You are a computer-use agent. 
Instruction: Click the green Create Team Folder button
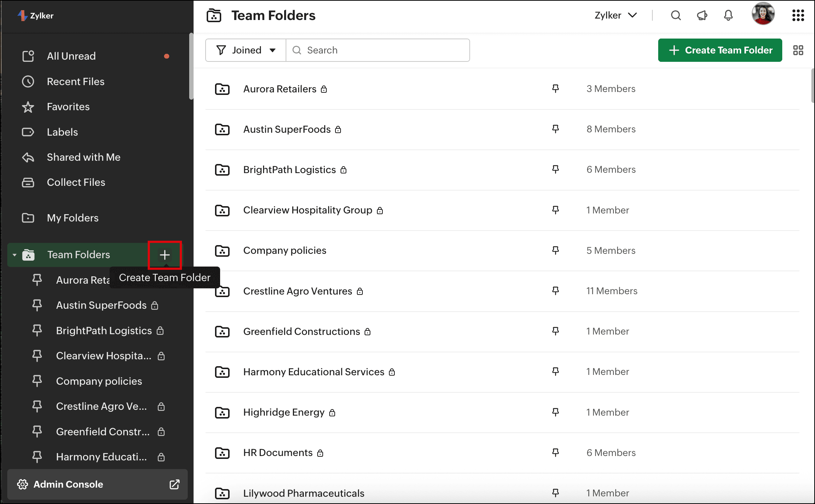click(720, 50)
